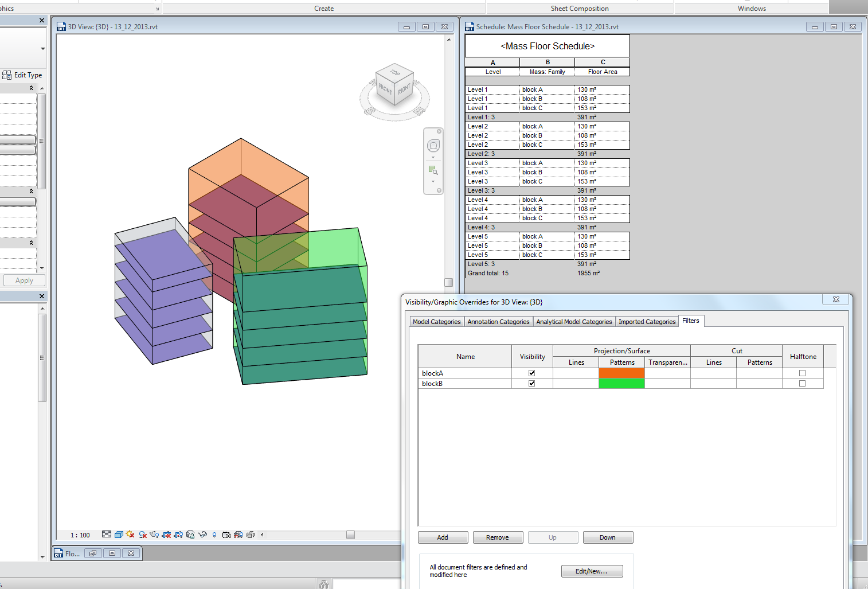Image resolution: width=868 pixels, height=589 pixels.
Task: Click the view scale 1 : 100
Action: click(x=80, y=535)
